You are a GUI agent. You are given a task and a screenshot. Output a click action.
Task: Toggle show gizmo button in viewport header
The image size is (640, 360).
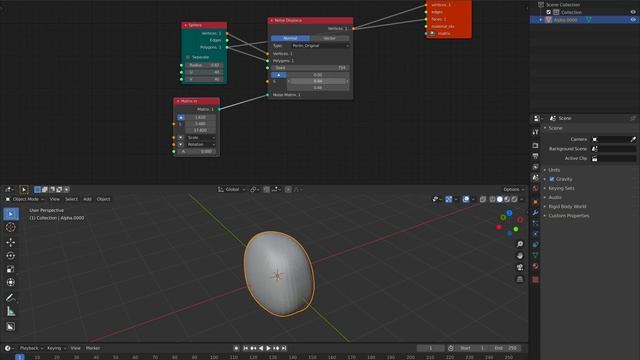click(449, 199)
